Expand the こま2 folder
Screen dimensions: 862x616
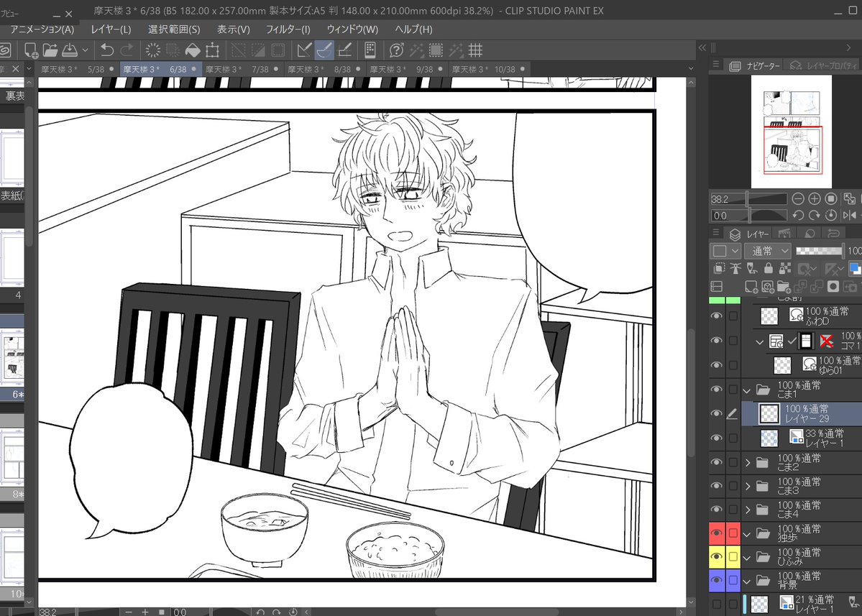point(748,463)
